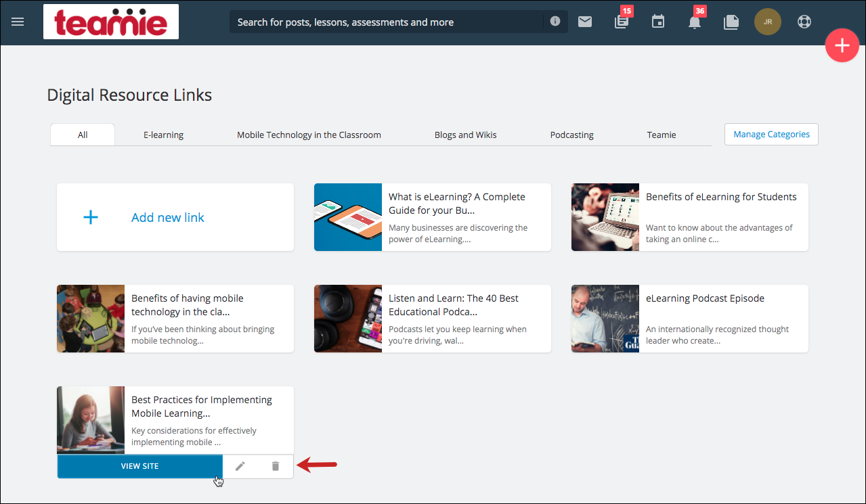Screen dimensions: 866x504
Task: Switch to the Blogs and Wikis tab
Action: 466,135
